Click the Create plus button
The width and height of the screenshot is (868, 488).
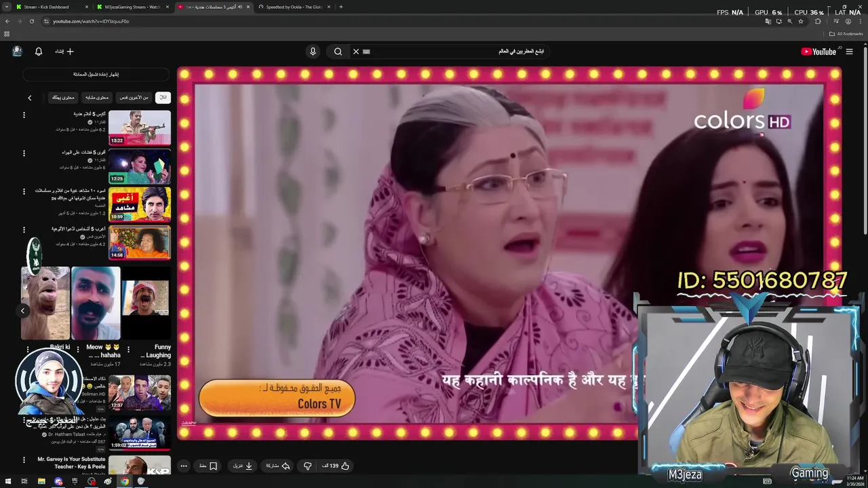pos(64,52)
